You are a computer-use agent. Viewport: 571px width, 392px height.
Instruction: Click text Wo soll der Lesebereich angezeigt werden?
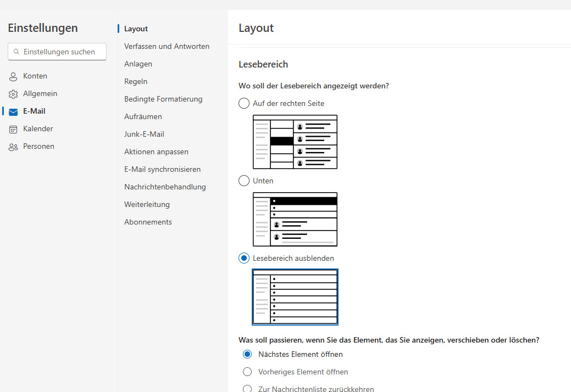coord(314,86)
